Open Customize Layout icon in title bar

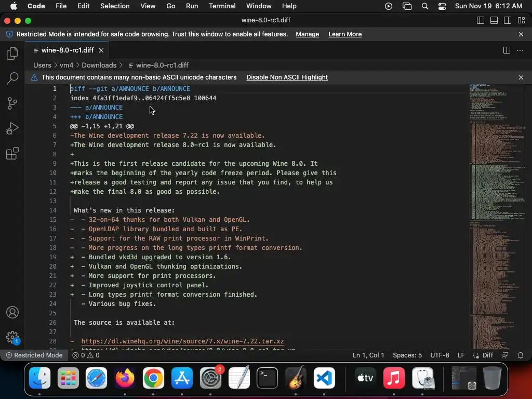coord(522,20)
